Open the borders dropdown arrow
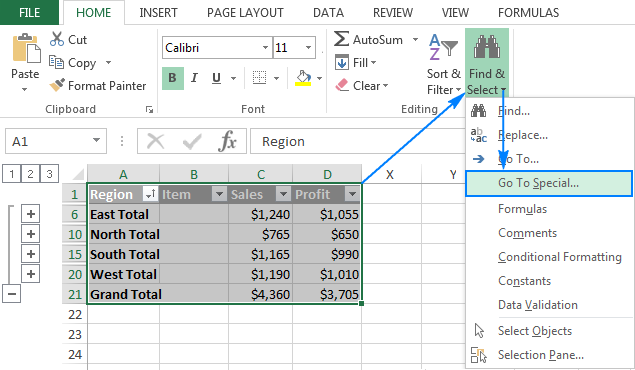 point(277,78)
